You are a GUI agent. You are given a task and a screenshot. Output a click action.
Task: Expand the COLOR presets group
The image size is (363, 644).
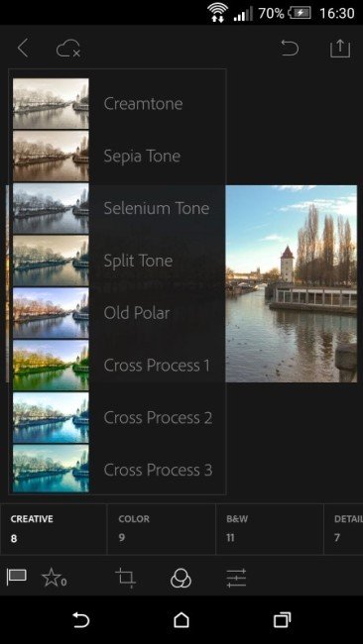[161, 529]
